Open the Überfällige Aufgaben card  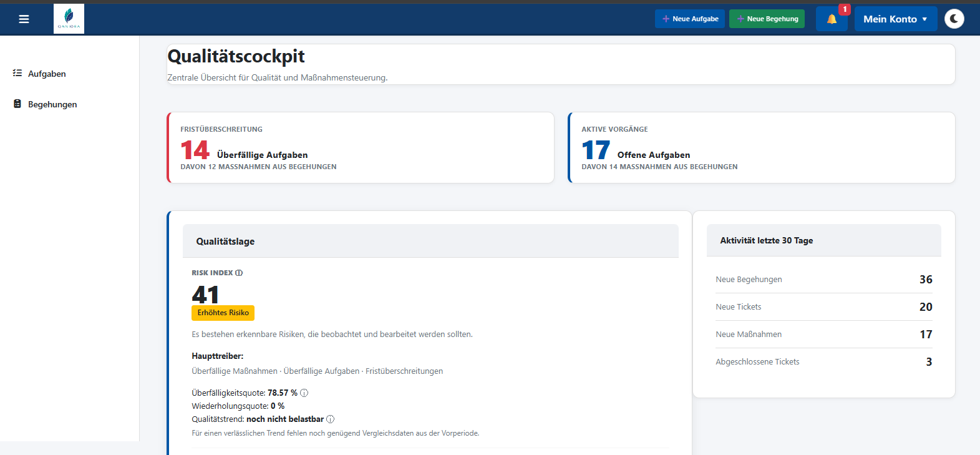[361, 147]
